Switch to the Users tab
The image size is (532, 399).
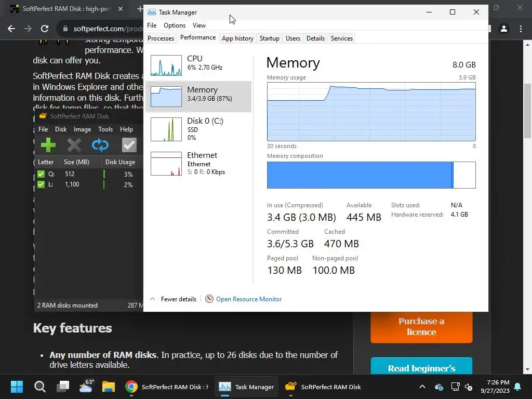click(293, 38)
